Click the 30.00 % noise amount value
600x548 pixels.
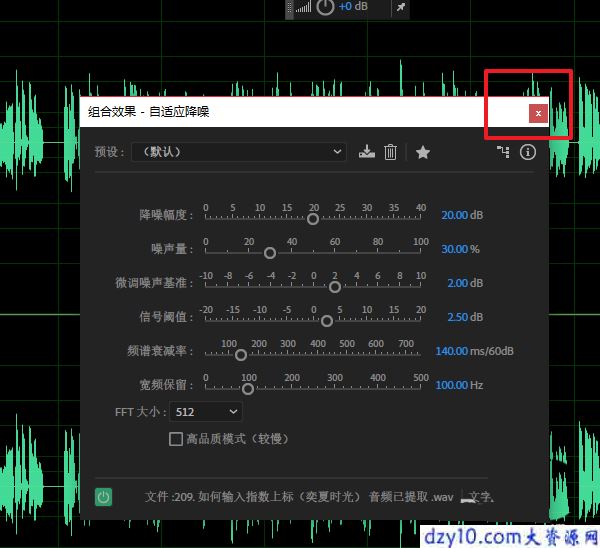tap(455, 249)
